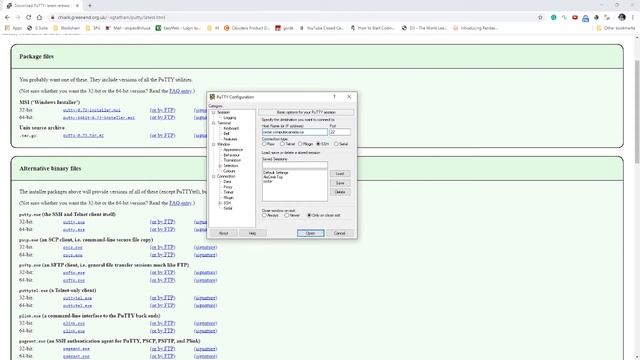
Task: Download the 64-bit MSI installer link
Action: [x=99, y=118]
